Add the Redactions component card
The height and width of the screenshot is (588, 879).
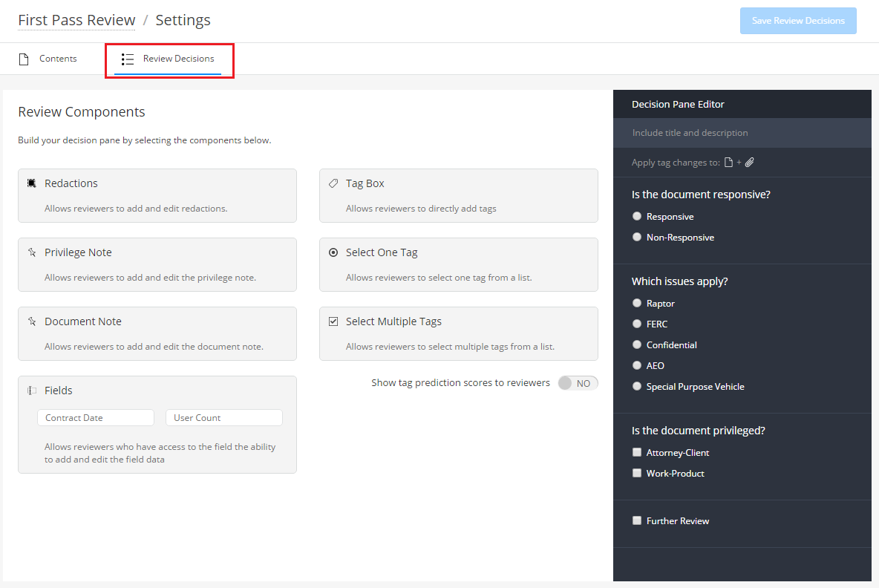[x=157, y=195]
